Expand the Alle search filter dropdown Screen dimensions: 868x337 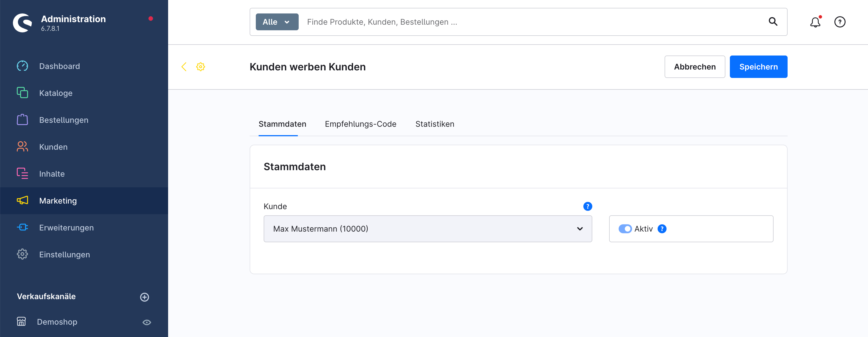(x=277, y=22)
